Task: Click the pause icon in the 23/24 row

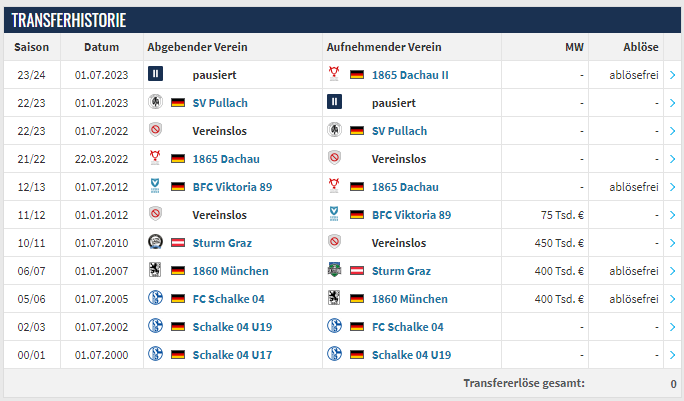Action: click(155, 74)
